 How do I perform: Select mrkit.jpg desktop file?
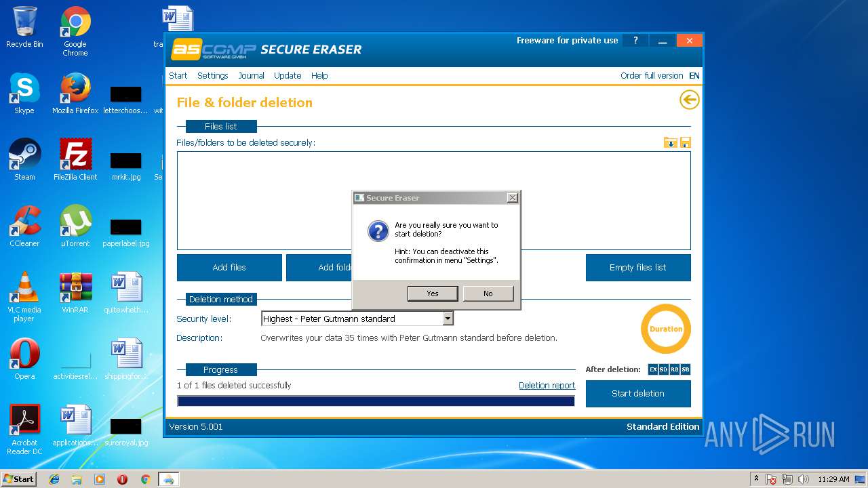(126, 165)
